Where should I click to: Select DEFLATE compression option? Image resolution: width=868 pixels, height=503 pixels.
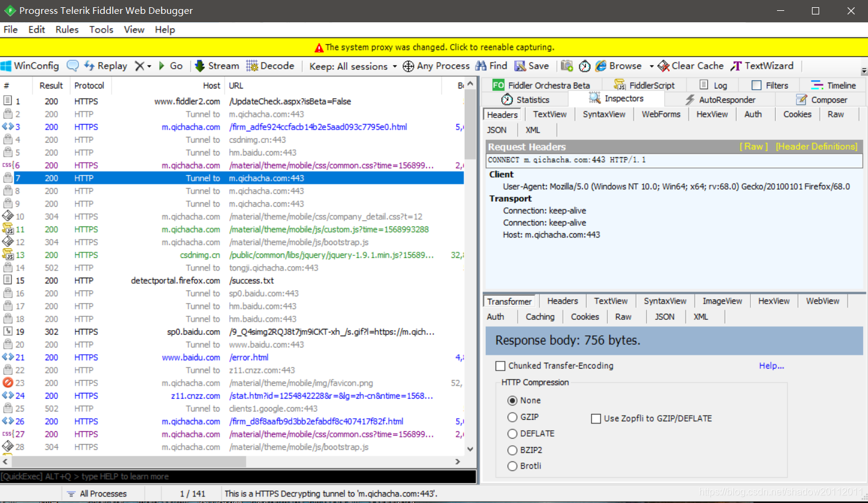click(x=512, y=433)
